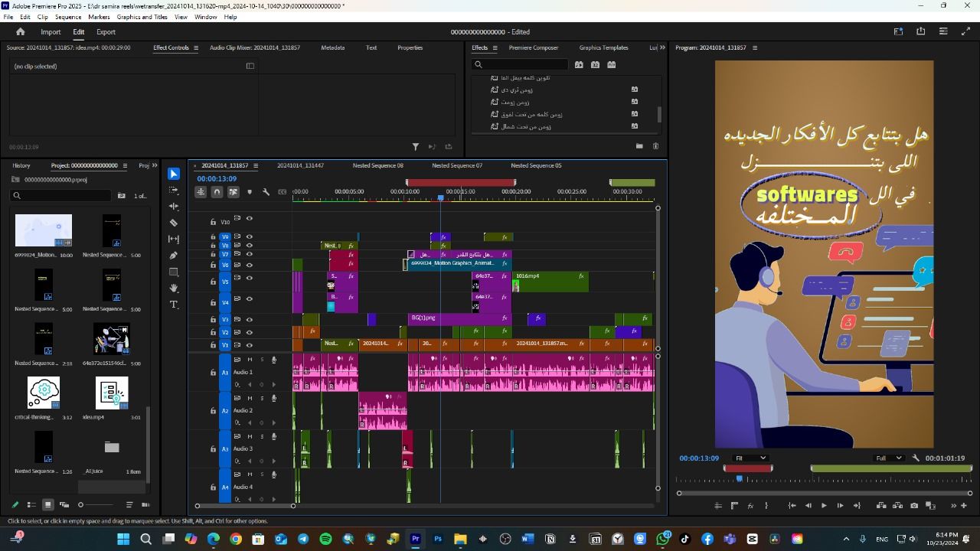The image size is (980, 551).
Task: Open timeline display settings wrench
Action: pyautogui.click(x=266, y=192)
